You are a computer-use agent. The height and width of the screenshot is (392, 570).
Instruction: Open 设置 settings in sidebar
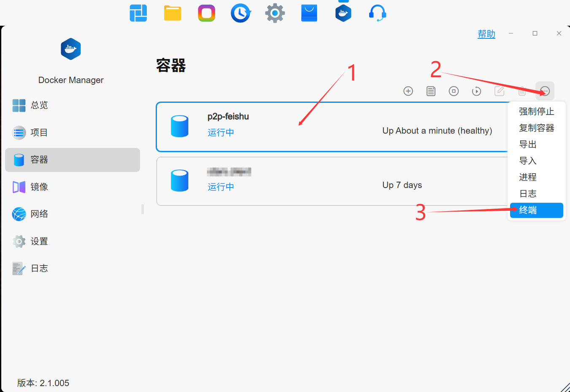pos(73,242)
